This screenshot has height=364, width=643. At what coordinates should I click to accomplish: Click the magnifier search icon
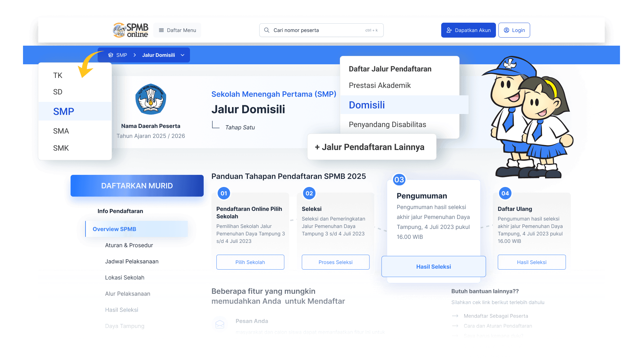[266, 30]
